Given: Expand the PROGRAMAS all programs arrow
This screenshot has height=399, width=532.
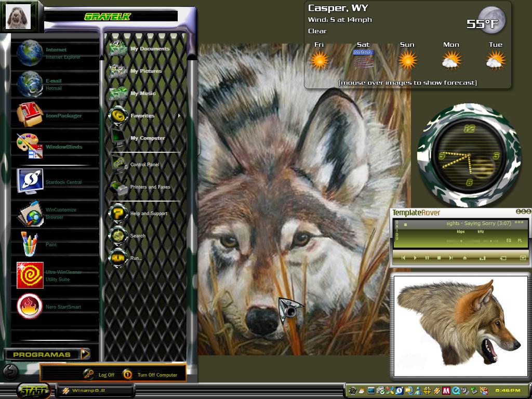Looking at the screenshot, I should [x=86, y=354].
